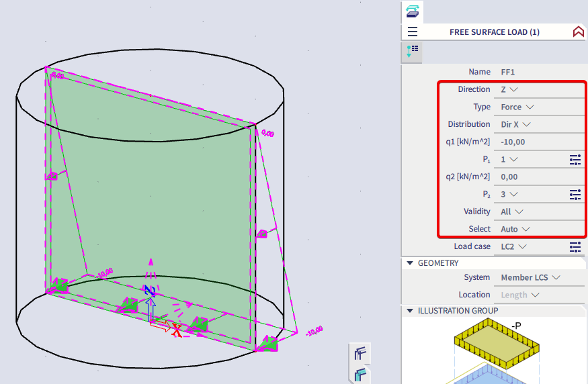The image size is (588, 384).
Task: Collapse the Free Surface Load panel with the red chevron
Action: coord(578,32)
